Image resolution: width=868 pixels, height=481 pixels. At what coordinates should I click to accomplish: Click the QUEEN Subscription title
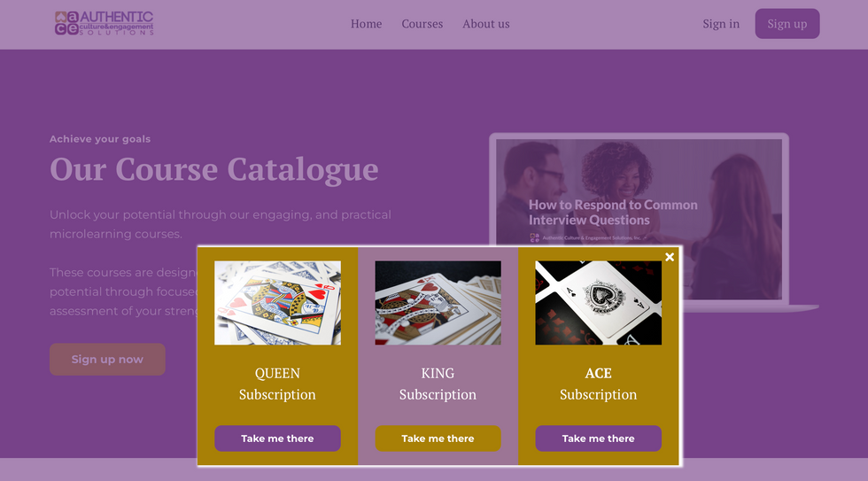click(x=277, y=384)
